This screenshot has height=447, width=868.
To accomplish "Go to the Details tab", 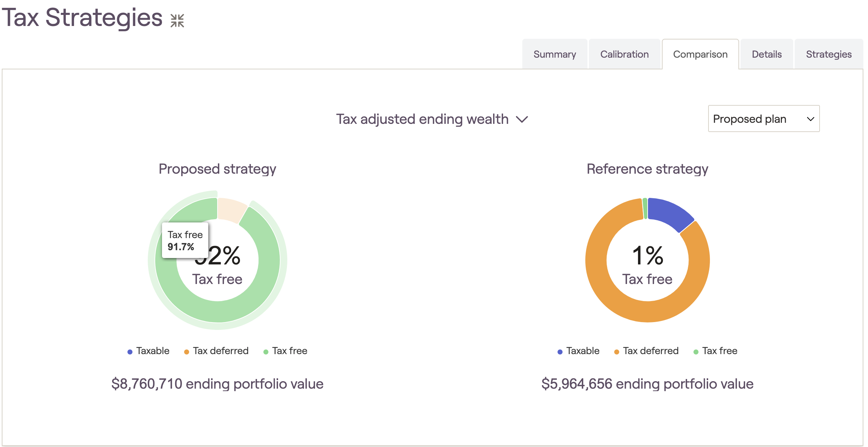I will [767, 54].
